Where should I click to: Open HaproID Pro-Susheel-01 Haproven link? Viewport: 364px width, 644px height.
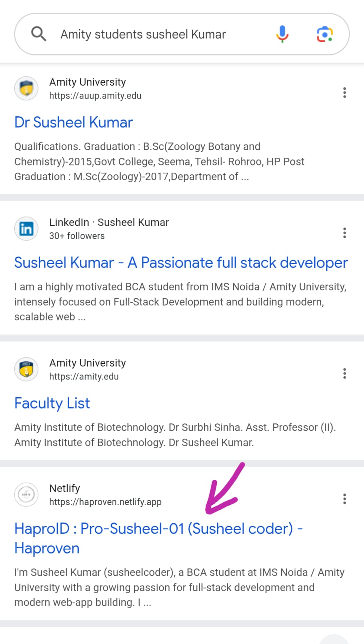pos(158,529)
